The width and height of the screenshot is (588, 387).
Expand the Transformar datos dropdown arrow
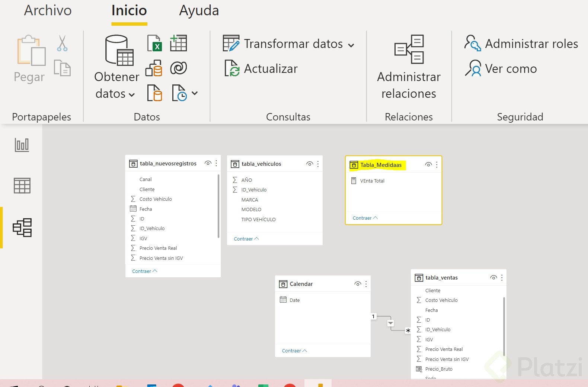[x=351, y=45]
